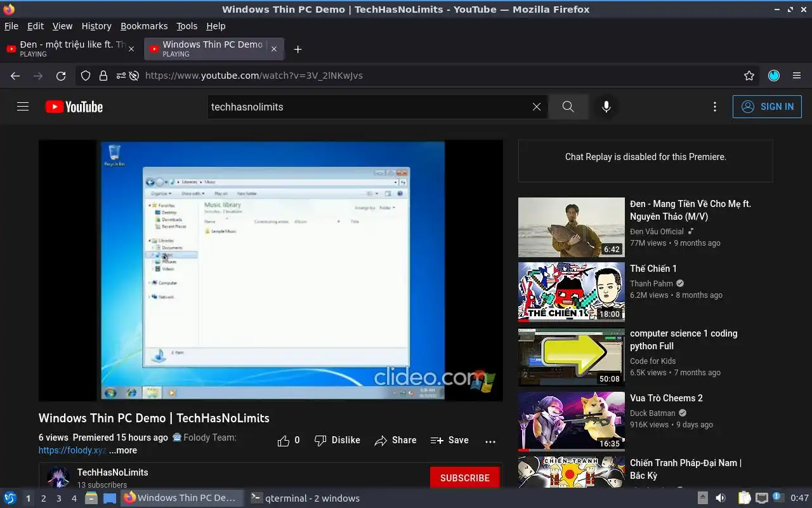This screenshot has width=812, height=508.
Task: Open YouTube settings three-dot menu
Action: point(715,107)
